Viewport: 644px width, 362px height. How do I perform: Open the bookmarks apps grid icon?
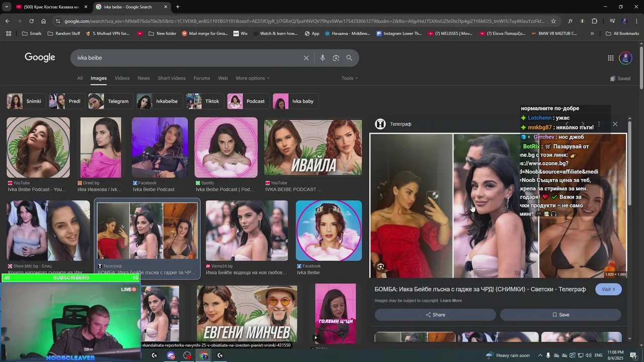tap(9, 34)
